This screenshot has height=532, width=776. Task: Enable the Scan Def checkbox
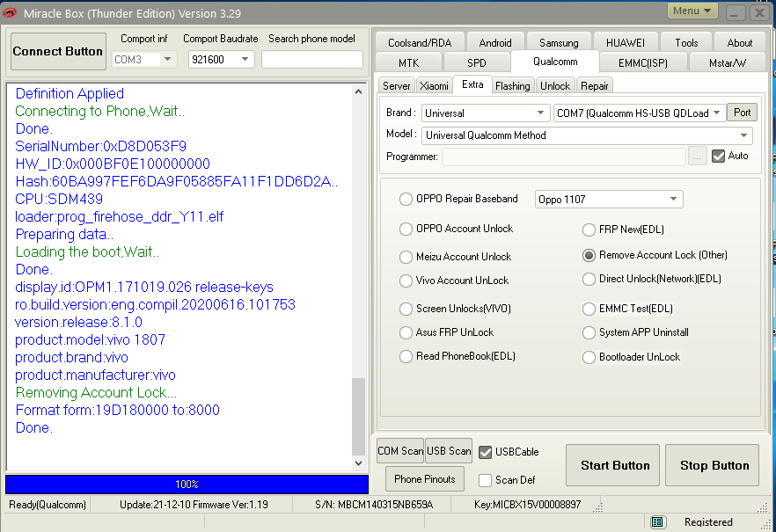point(486,481)
